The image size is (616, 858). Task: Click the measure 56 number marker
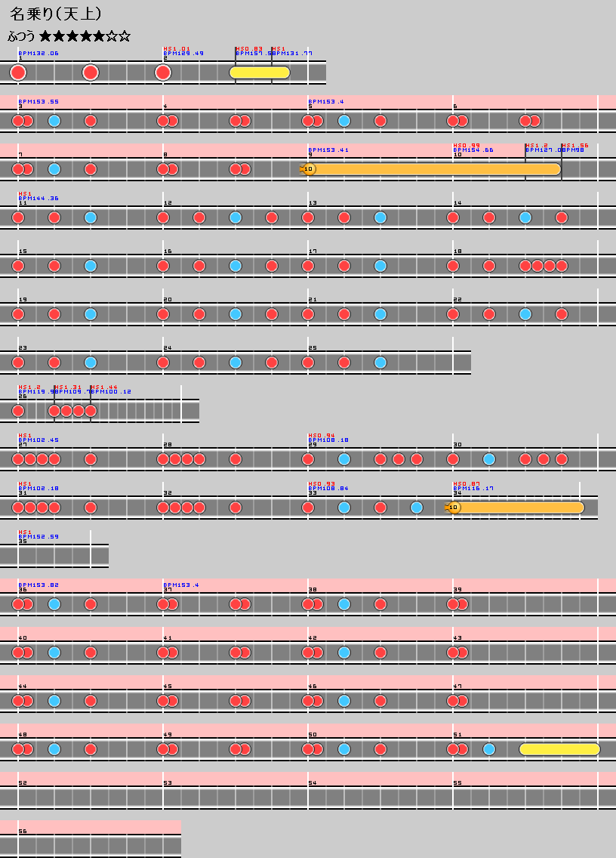coord(23,832)
